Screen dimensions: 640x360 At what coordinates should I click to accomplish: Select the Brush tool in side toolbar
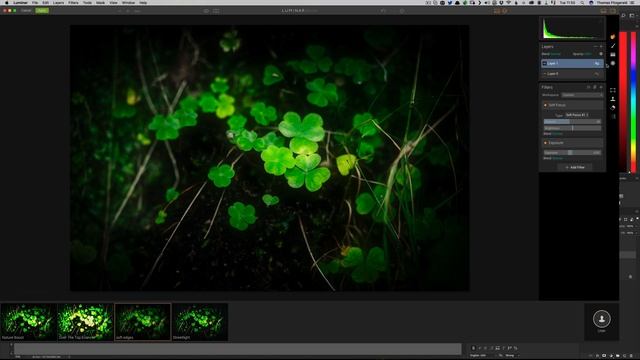click(x=613, y=46)
